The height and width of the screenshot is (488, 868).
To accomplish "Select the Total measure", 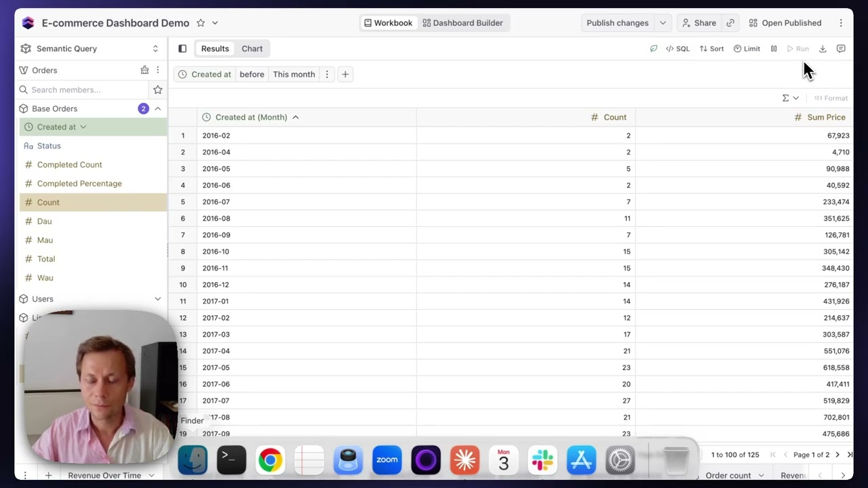I will 93,259.
